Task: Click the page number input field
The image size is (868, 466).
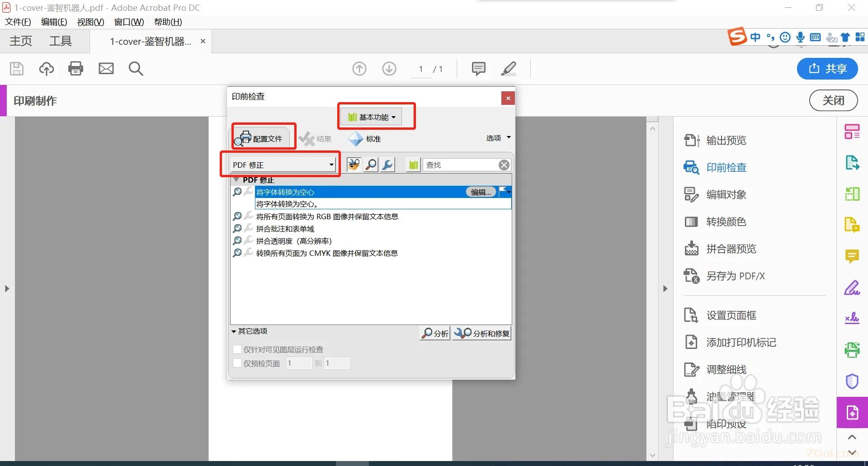Action: click(421, 69)
